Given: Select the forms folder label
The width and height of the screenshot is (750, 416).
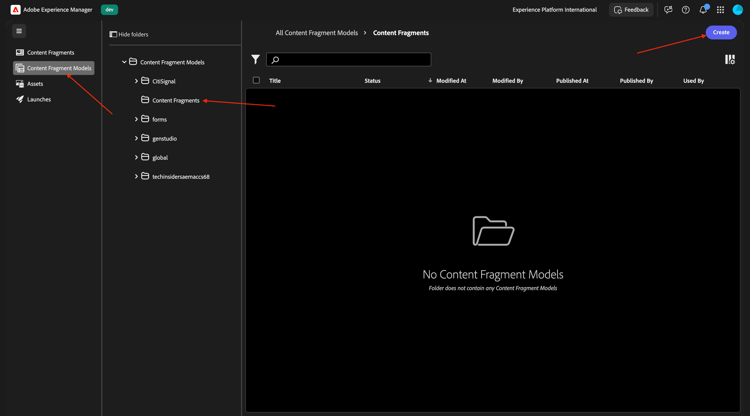Looking at the screenshot, I should [x=159, y=120].
